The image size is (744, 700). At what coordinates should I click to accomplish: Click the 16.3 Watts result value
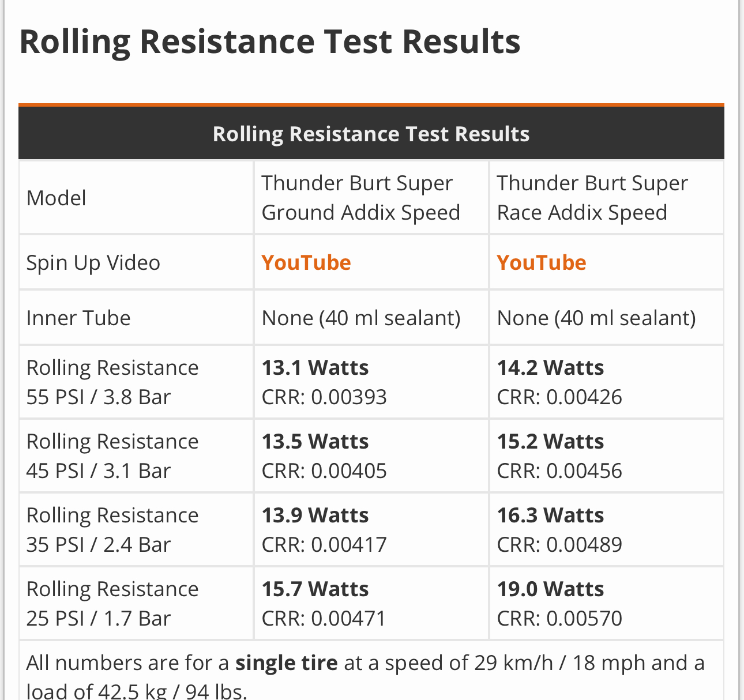pos(551,515)
